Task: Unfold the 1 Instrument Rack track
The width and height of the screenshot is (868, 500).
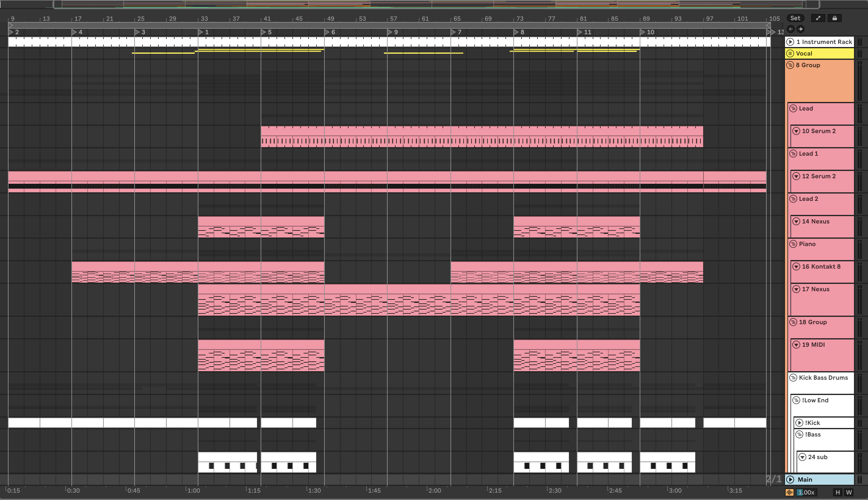Action: tap(790, 42)
